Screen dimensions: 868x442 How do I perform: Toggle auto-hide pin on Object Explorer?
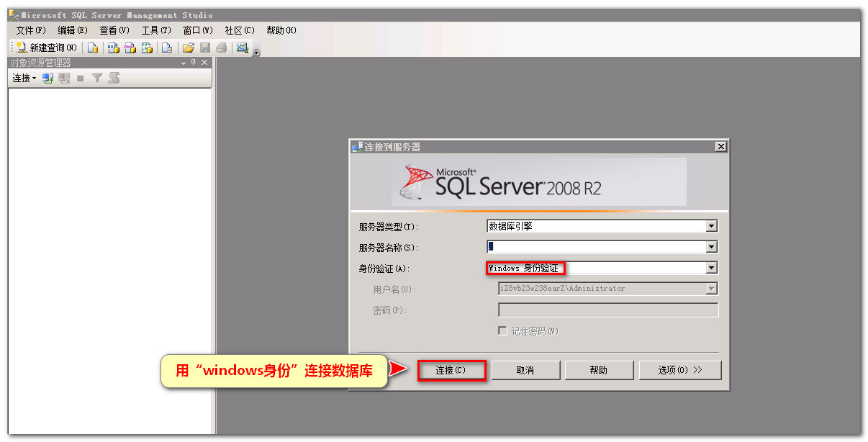pos(194,63)
